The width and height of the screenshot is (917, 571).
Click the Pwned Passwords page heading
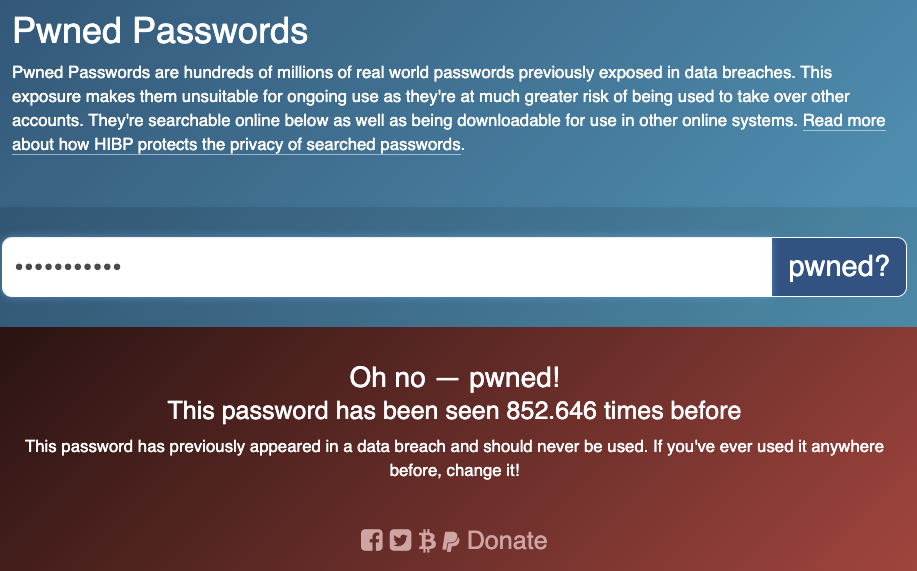click(160, 30)
